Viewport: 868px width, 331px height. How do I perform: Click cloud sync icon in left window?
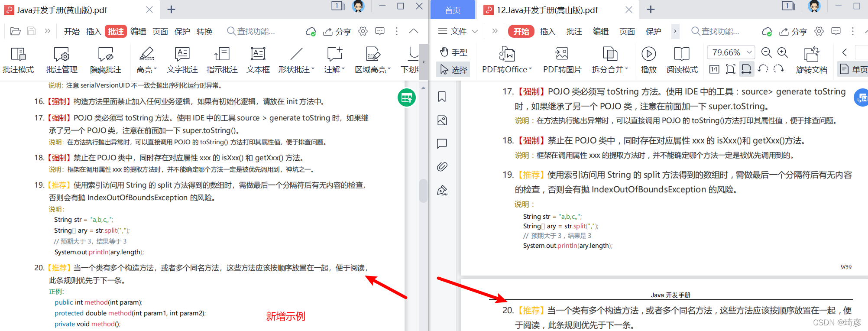[x=311, y=32]
